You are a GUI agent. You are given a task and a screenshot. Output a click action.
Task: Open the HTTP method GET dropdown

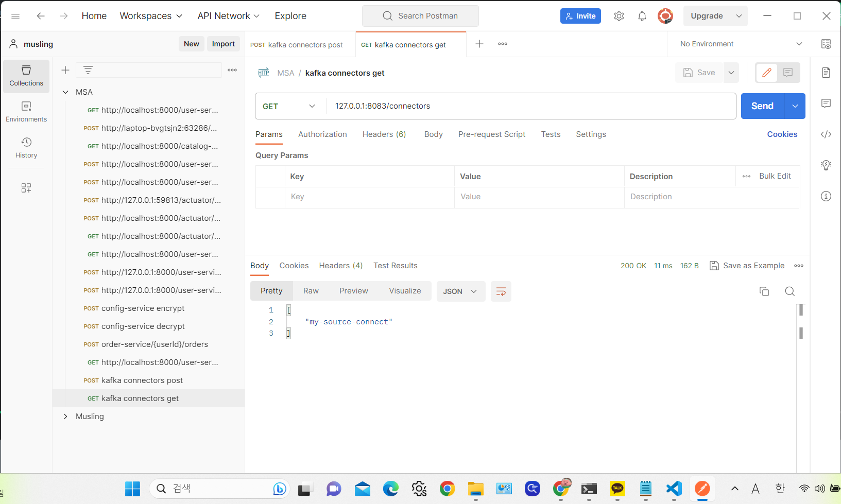click(289, 106)
